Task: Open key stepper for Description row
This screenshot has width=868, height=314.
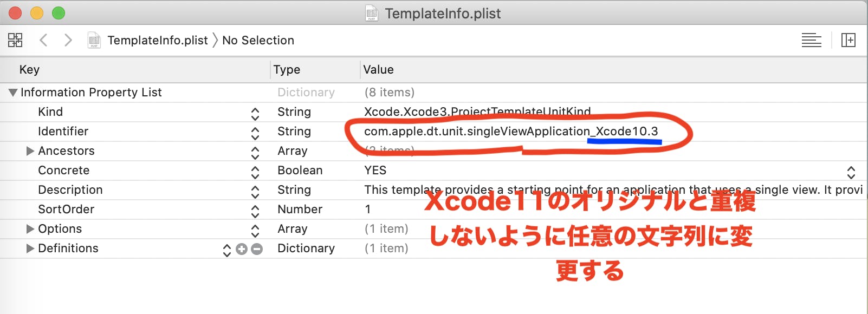Action: (x=255, y=191)
